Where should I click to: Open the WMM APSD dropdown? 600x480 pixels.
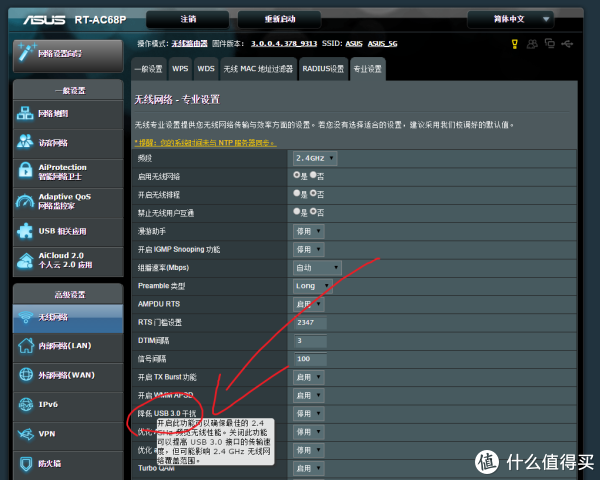(309, 395)
